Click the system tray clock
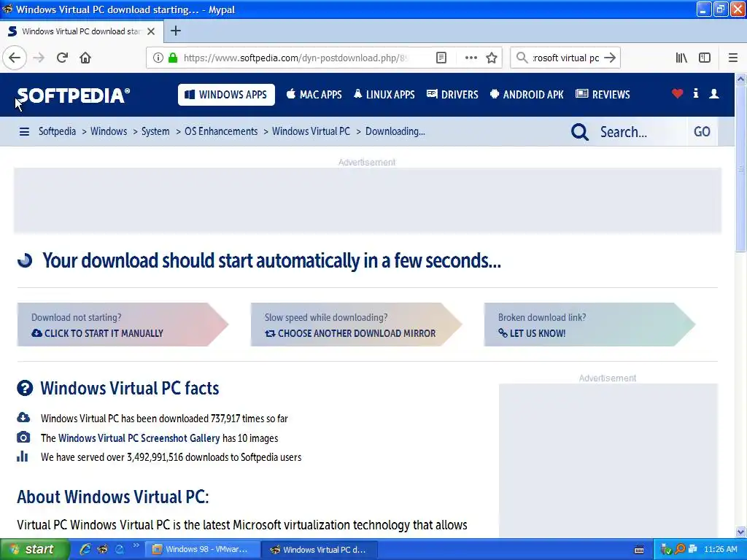Image resolution: width=747 pixels, height=560 pixels. click(720, 550)
